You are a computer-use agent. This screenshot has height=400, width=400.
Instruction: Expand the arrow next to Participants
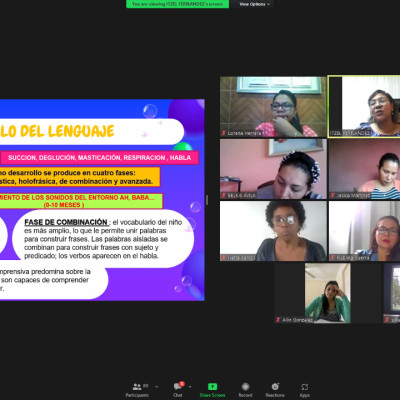[157, 387]
